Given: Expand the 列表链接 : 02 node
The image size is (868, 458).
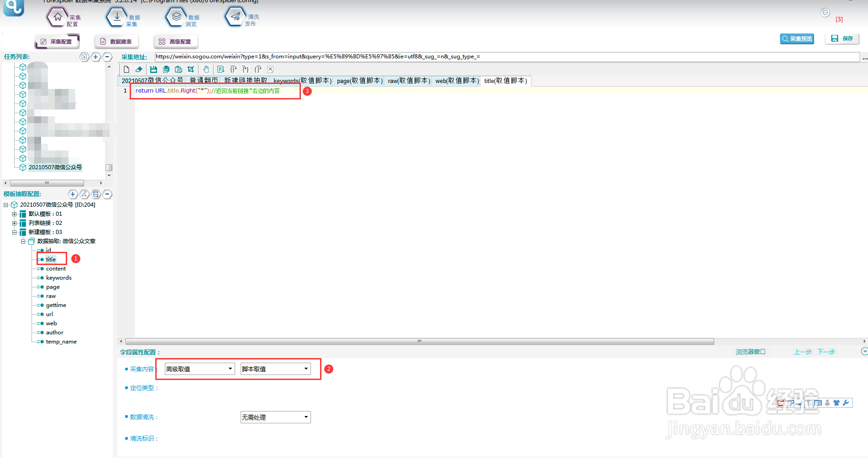Looking at the screenshot, I should pos(15,223).
